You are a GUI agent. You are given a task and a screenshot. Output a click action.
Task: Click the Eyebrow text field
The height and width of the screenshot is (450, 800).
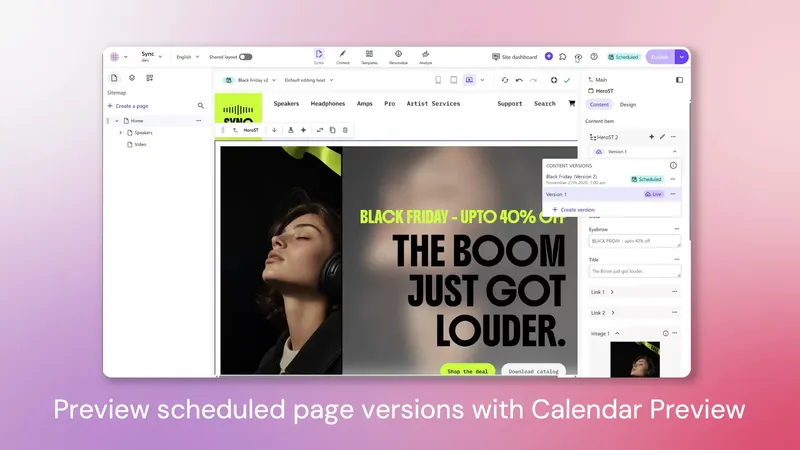(635, 241)
